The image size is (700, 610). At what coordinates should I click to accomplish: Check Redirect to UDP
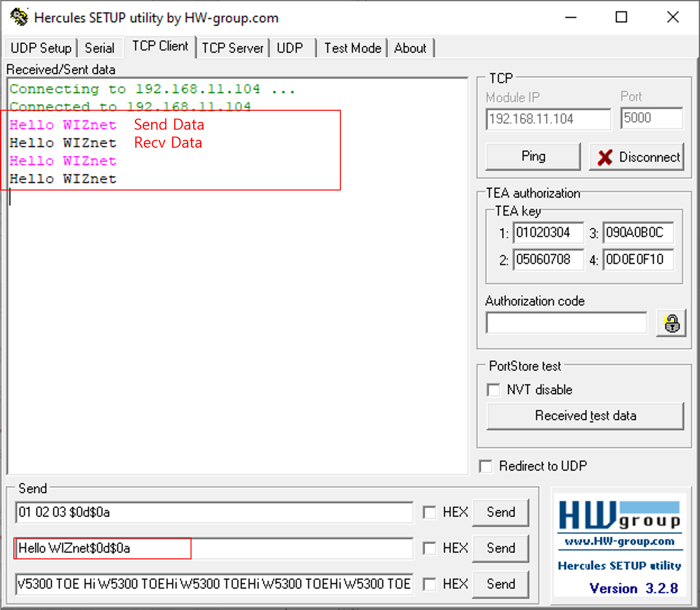pos(486,466)
